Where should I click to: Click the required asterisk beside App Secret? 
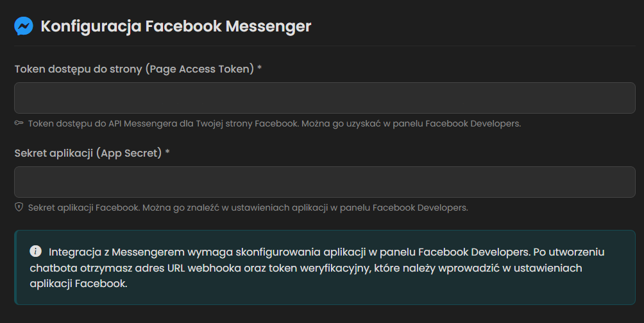coord(167,153)
